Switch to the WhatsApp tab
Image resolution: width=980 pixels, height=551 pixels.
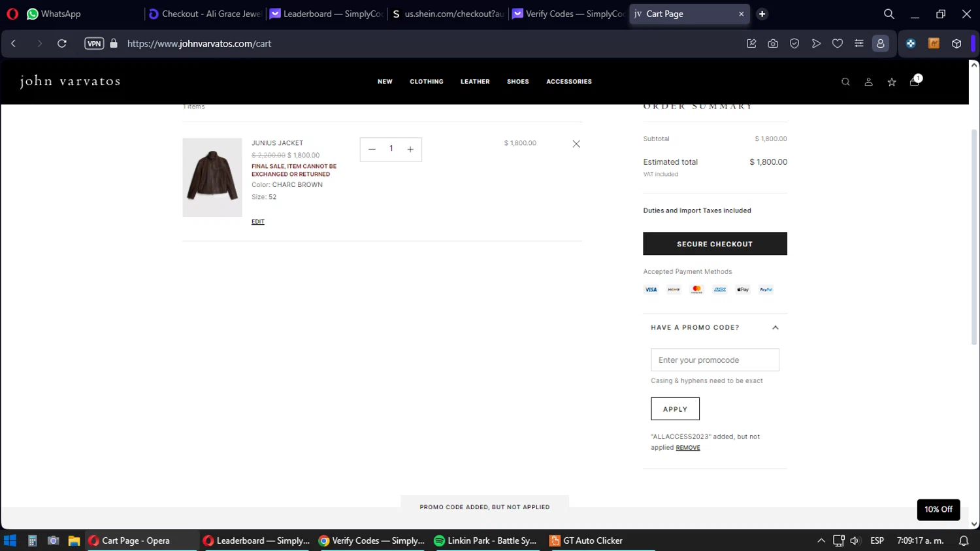[54, 14]
